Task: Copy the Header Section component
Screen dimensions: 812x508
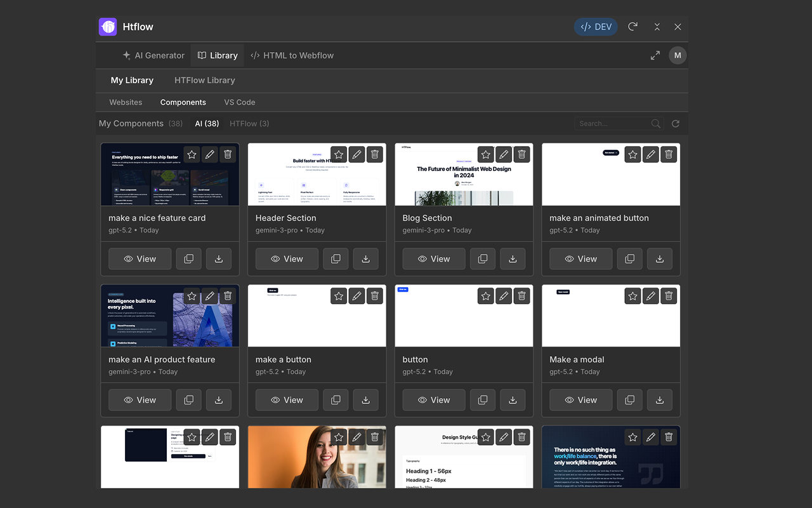Action: coord(336,259)
